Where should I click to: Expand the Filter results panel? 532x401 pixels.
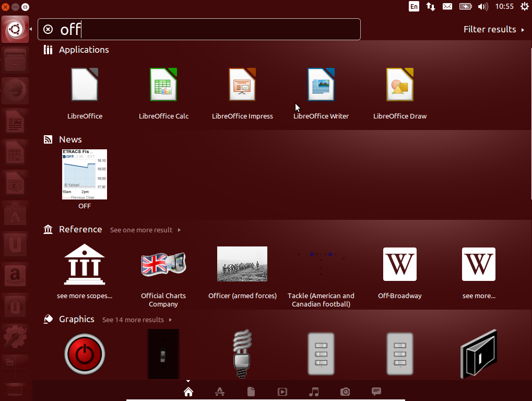(494, 30)
